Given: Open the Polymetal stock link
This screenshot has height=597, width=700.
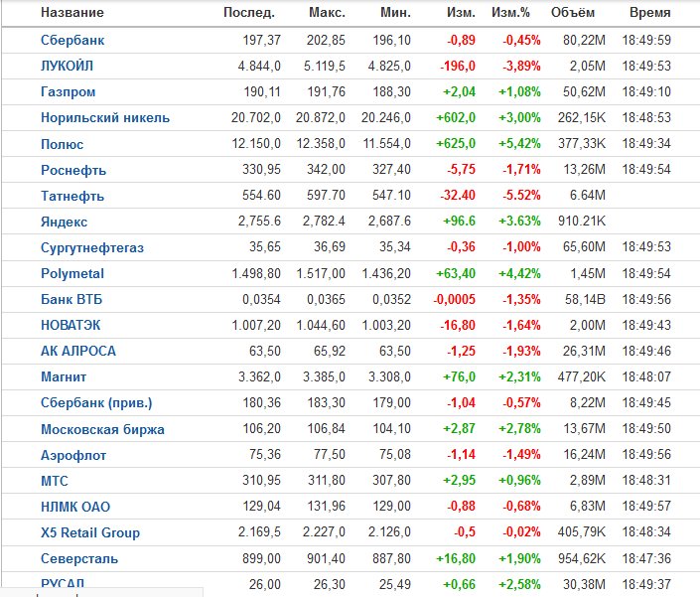Looking at the screenshot, I should click(72, 273).
